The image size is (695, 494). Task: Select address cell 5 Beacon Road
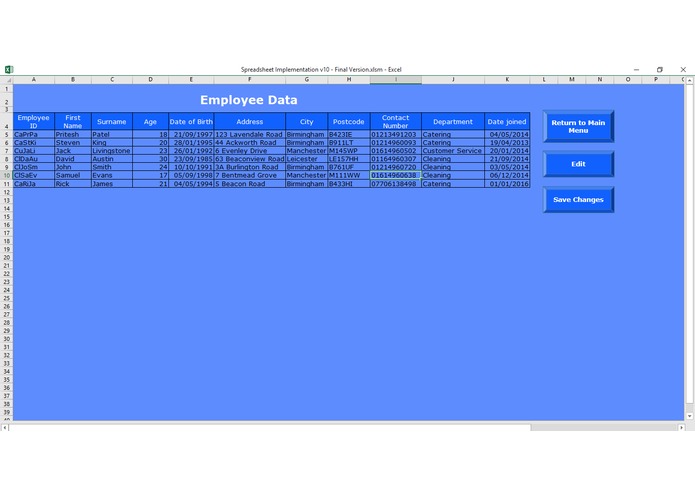pos(250,183)
